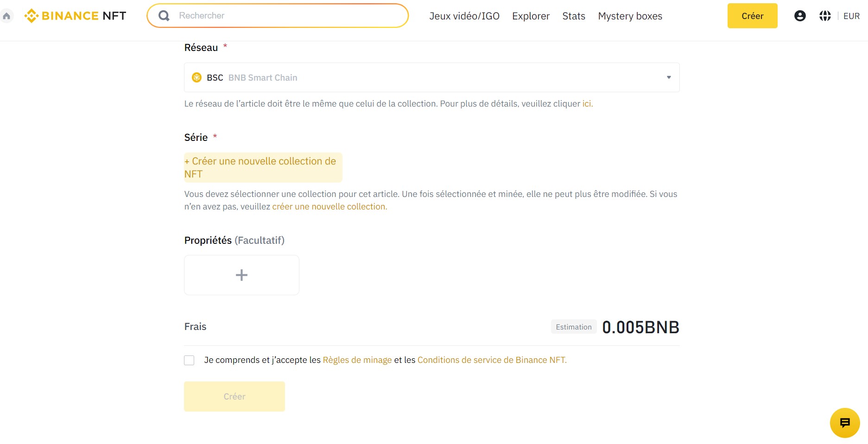Viewport: 868px width, 444px height.
Task: Click the globe language icon
Action: tap(825, 15)
